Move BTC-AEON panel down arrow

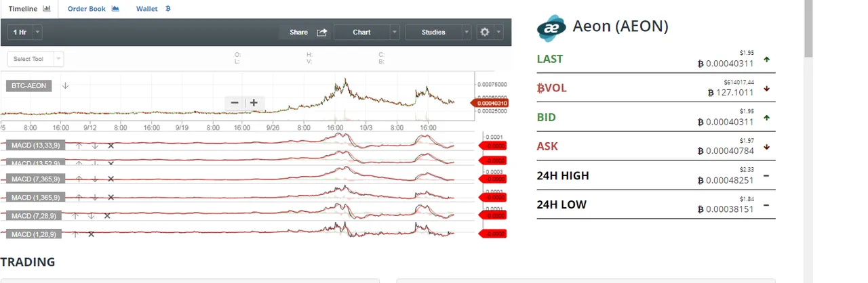(65, 86)
